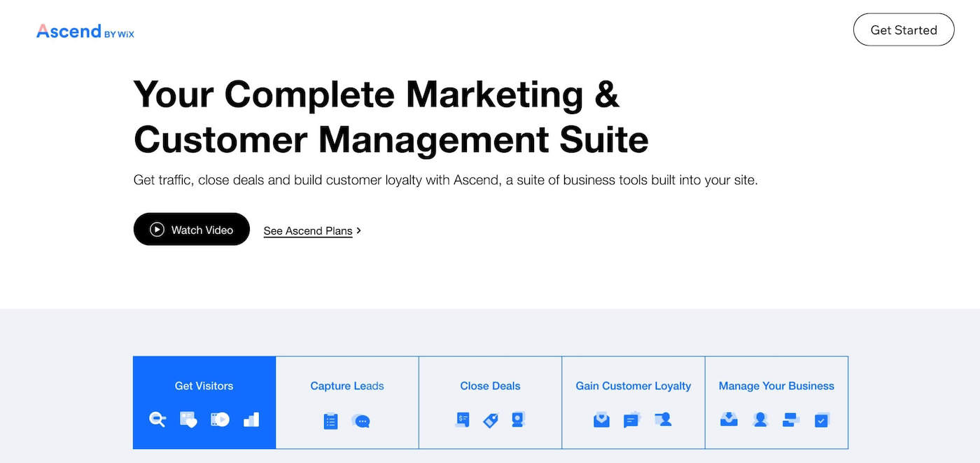Open the See Ascend Plans link
This screenshot has height=463, width=980.
tap(312, 230)
